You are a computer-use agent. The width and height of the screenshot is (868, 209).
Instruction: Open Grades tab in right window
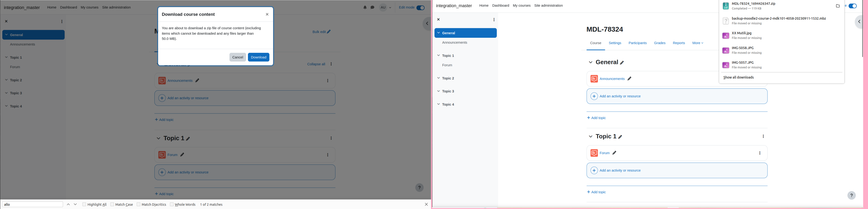pos(660,43)
